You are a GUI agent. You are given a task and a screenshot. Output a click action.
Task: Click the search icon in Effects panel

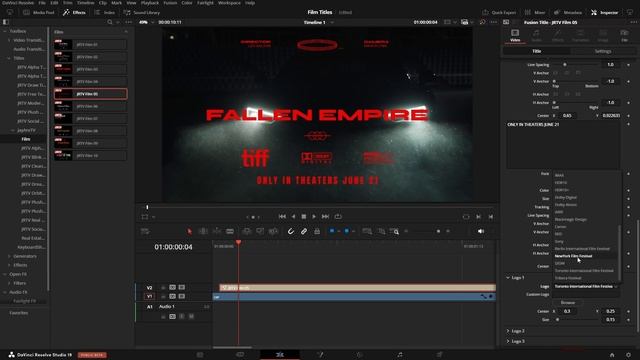coord(110,22)
